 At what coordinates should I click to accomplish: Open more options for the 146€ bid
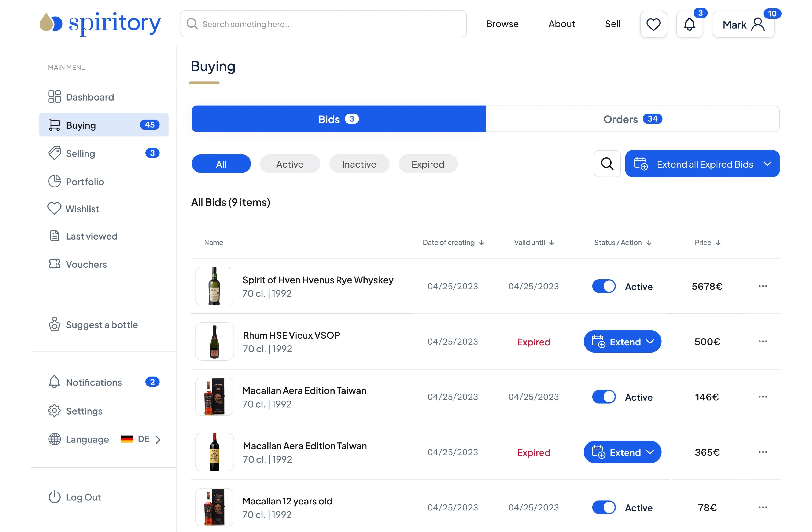click(x=763, y=397)
